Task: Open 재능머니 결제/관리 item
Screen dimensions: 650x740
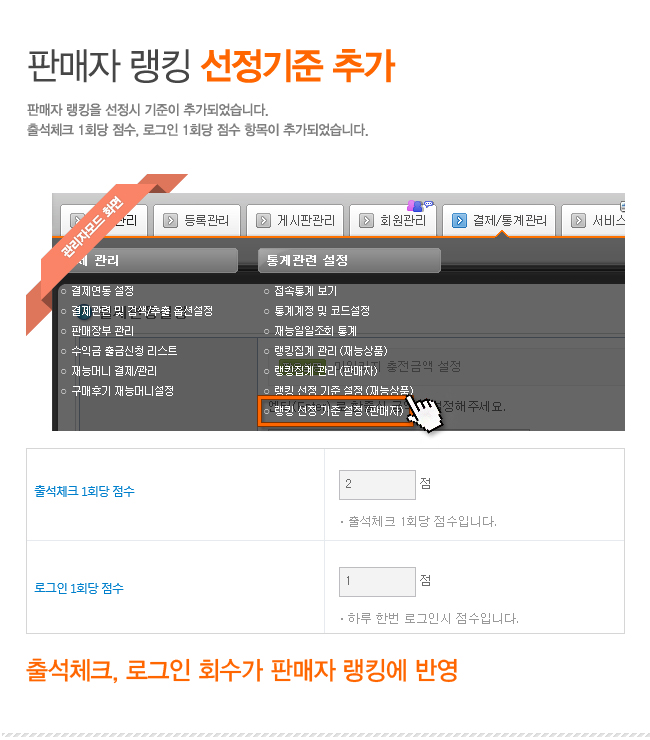Action: (114, 371)
